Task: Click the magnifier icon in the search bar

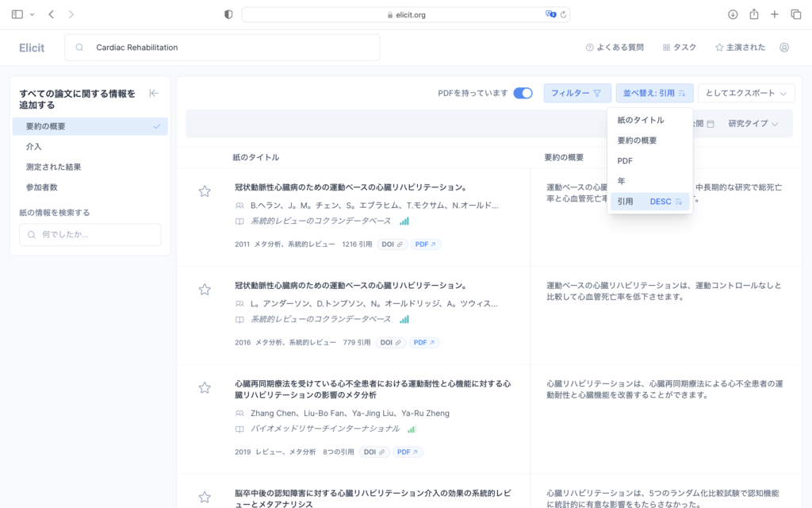Action: (79, 48)
